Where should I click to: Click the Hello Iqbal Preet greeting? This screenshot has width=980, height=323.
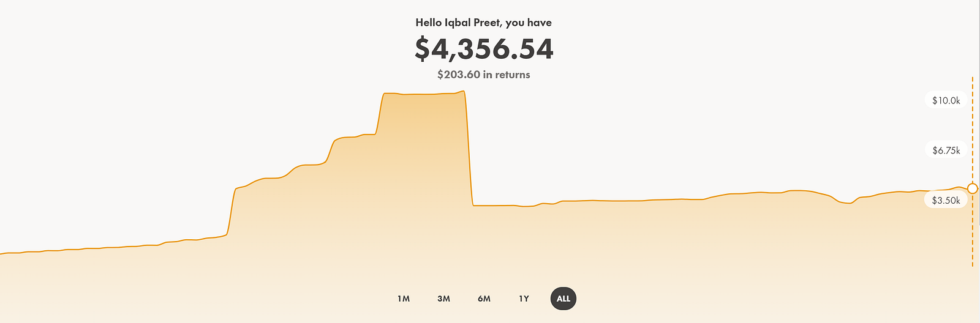click(x=484, y=23)
